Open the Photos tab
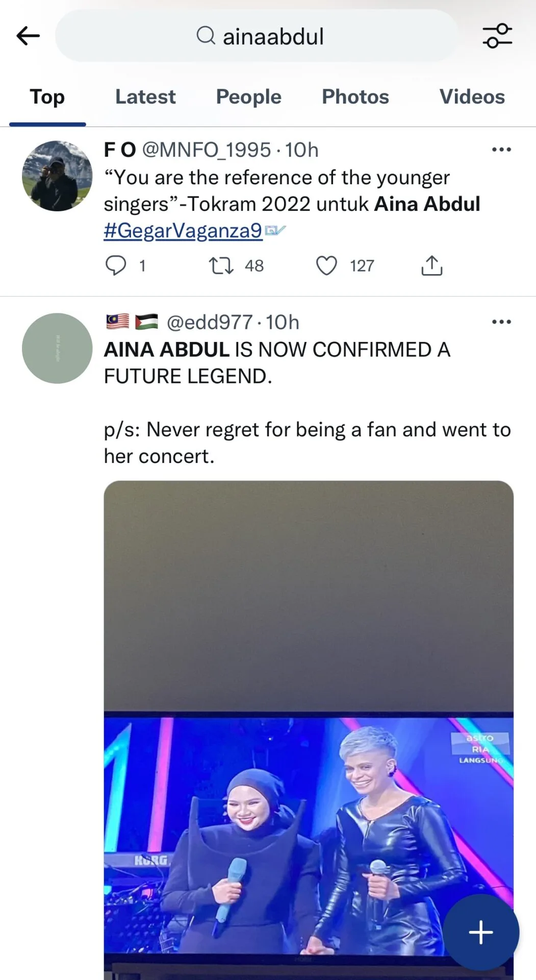536x980 pixels. click(355, 97)
